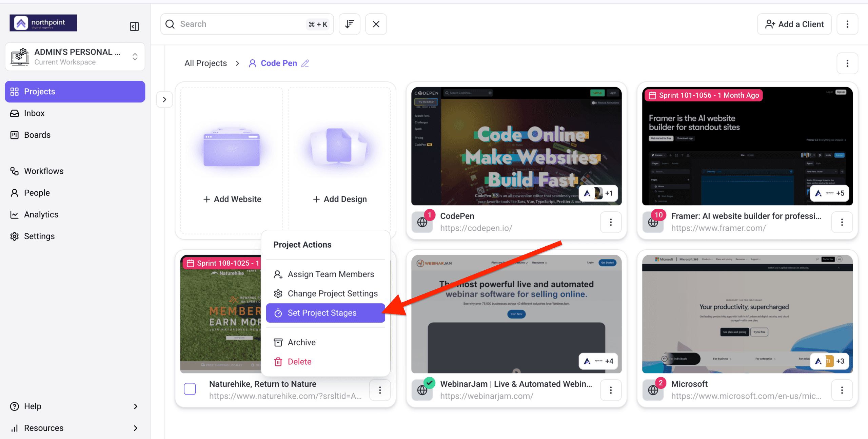Open Framer card three-dot menu
The height and width of the screenshot is (439, 868).
[x=842, y=222]
